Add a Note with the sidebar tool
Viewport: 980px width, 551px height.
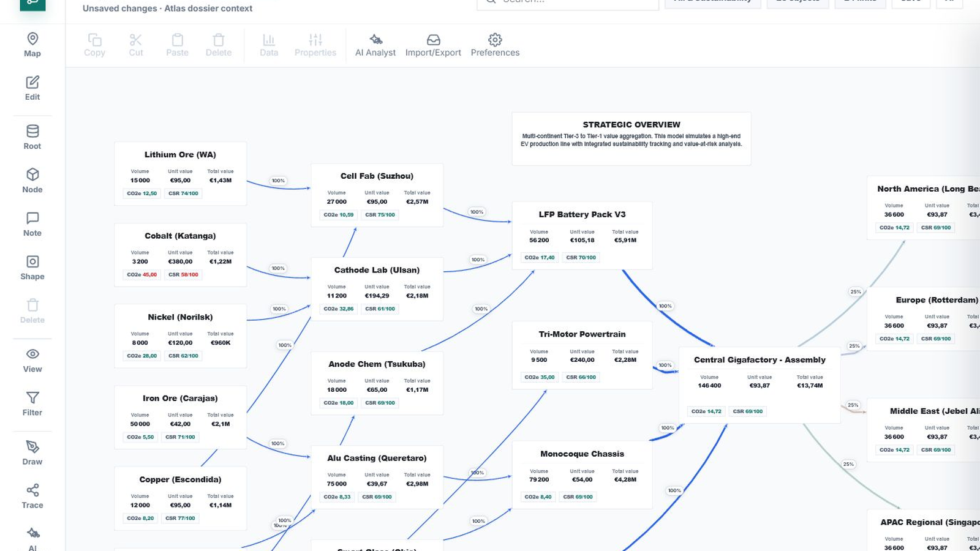pyautogui.click(x=32, y=224)
